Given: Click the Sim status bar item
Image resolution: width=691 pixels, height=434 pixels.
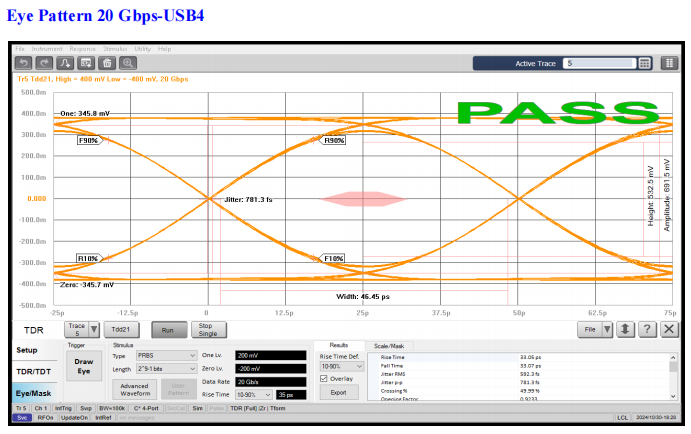Looking at the screenshot, I should 197,408.
